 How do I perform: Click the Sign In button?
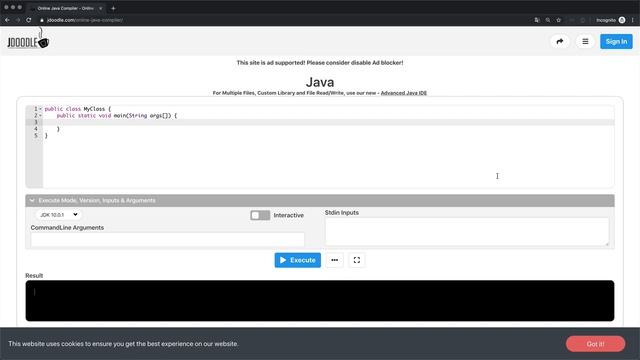(x=616, y=41)
